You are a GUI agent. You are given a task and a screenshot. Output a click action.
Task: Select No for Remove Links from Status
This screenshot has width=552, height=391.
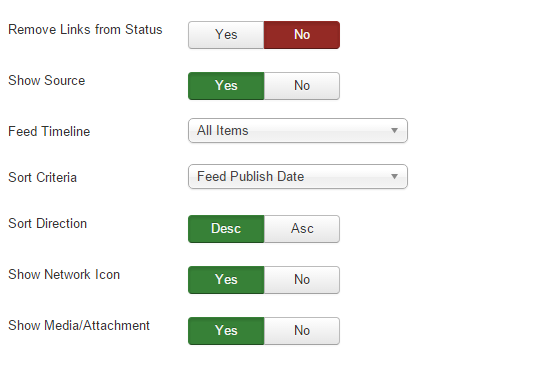tap(302, 35)
